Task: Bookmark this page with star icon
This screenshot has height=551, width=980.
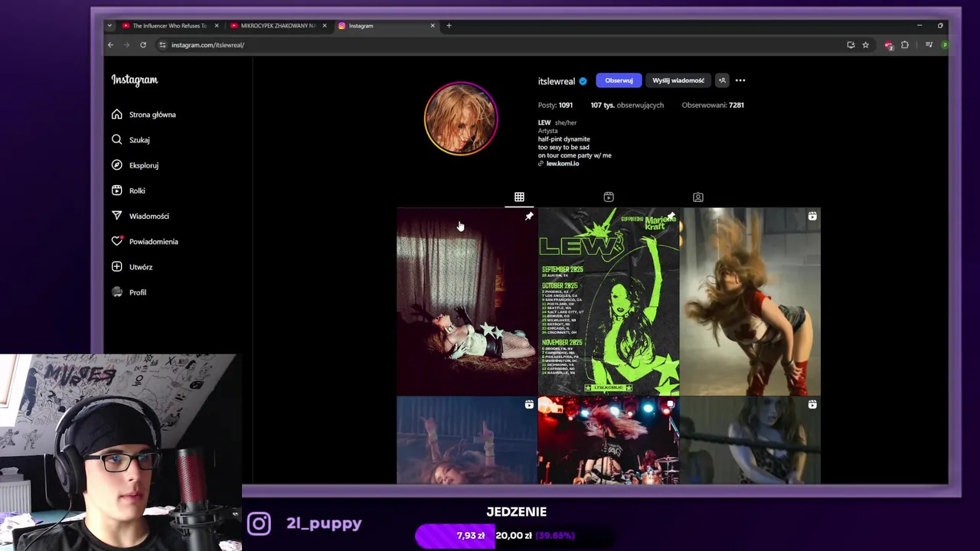Action: (866, 45)
